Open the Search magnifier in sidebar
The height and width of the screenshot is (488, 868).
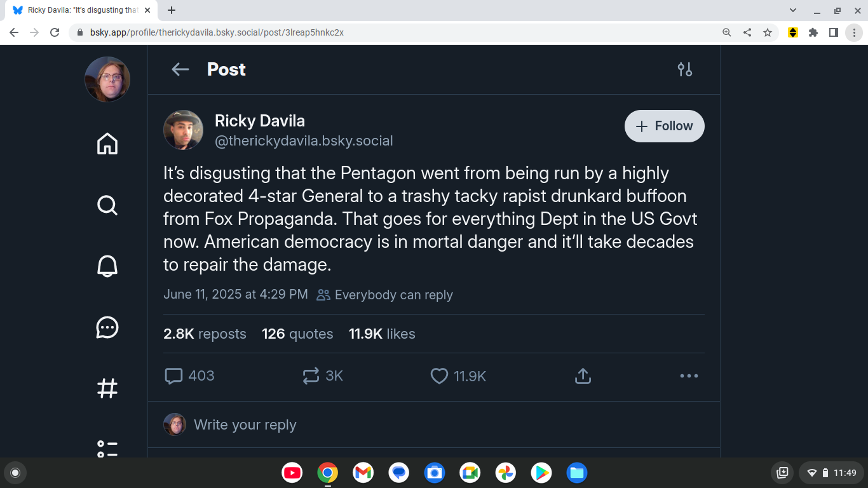(107, 205)
